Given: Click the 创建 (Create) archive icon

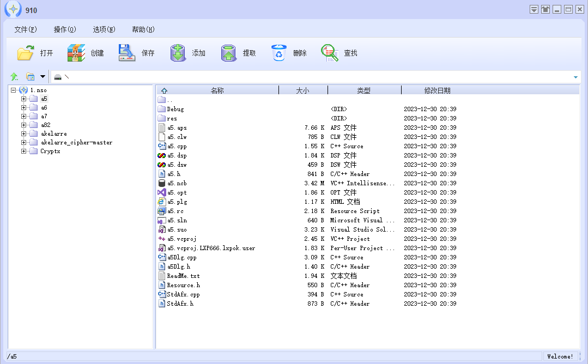Looking at the screenshot, I should pyautogui.click(x=76, y=53).
